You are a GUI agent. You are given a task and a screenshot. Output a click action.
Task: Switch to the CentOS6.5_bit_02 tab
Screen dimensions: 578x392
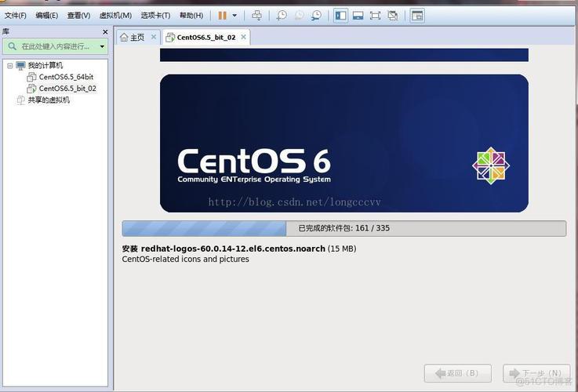[206, 37]
